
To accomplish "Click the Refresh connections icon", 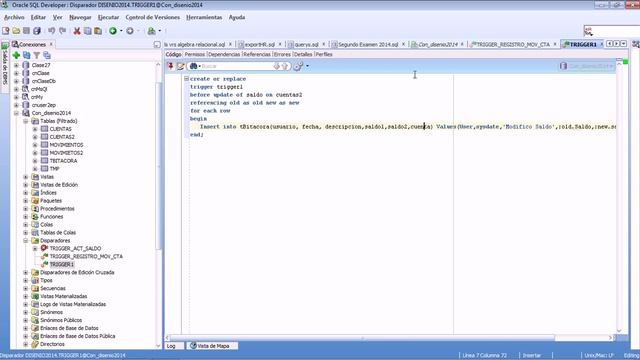I will (x=27, y=55).
